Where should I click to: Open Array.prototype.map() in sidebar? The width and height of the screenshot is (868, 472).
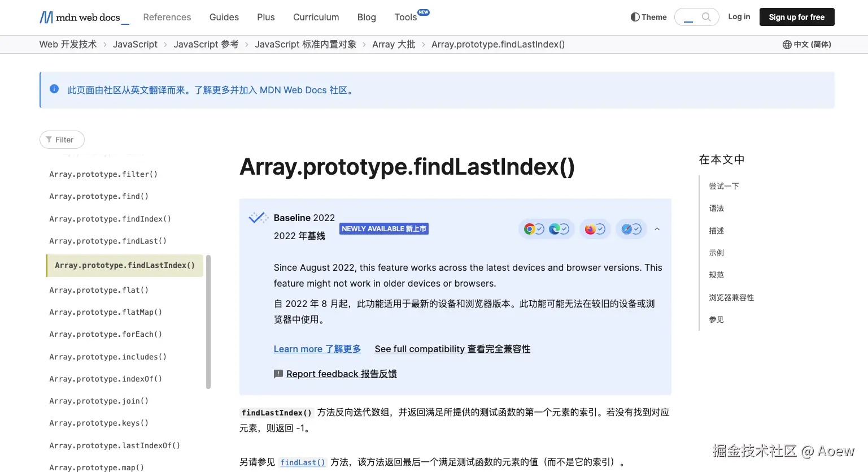click(x=97, y=467)
